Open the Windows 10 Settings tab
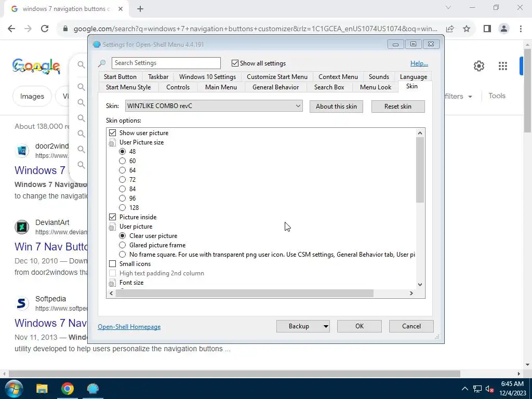Image resolution: width=532 pixels, height=399 pixels. (207, 77)
